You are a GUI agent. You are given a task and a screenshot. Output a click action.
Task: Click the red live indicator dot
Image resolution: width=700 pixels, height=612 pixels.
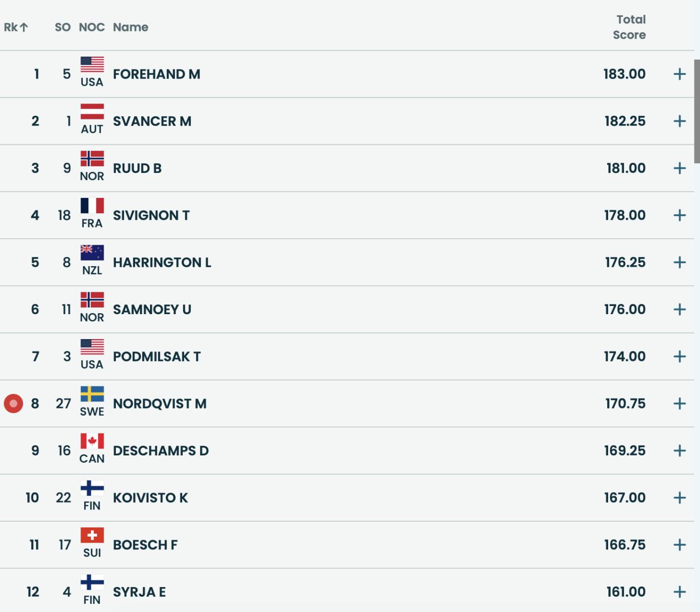13,403
